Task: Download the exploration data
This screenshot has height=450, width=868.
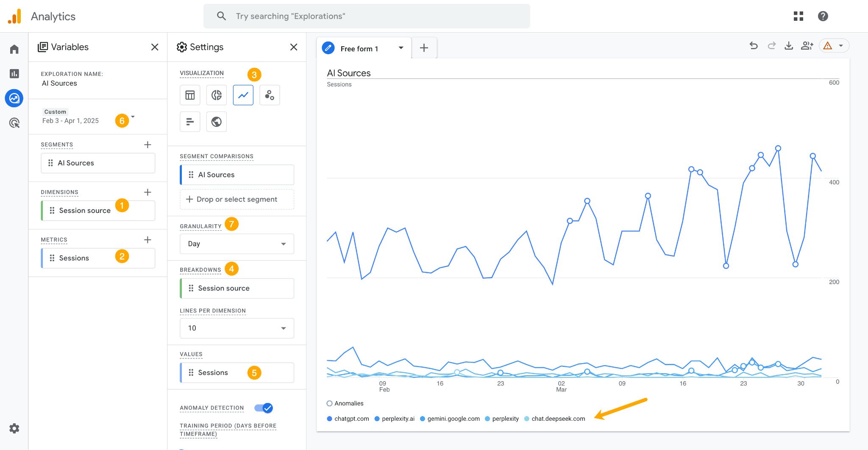Action: [789, 45]
